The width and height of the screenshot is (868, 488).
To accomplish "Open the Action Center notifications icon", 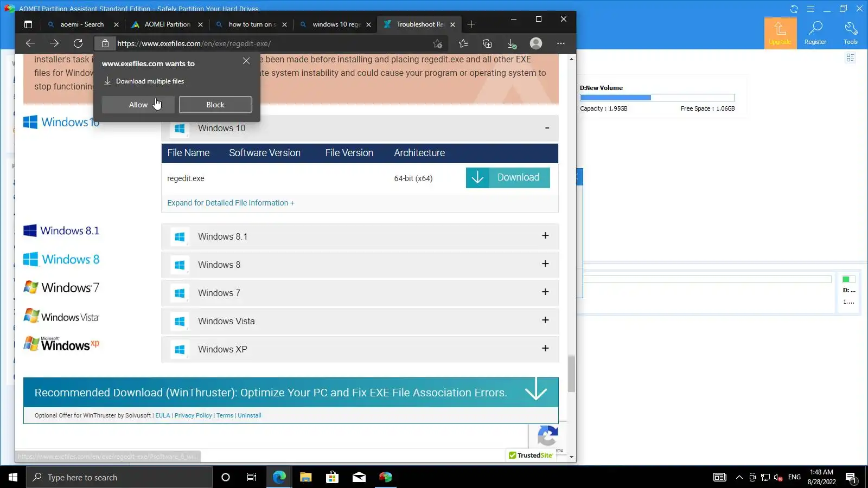I will (x=851, y=477).
